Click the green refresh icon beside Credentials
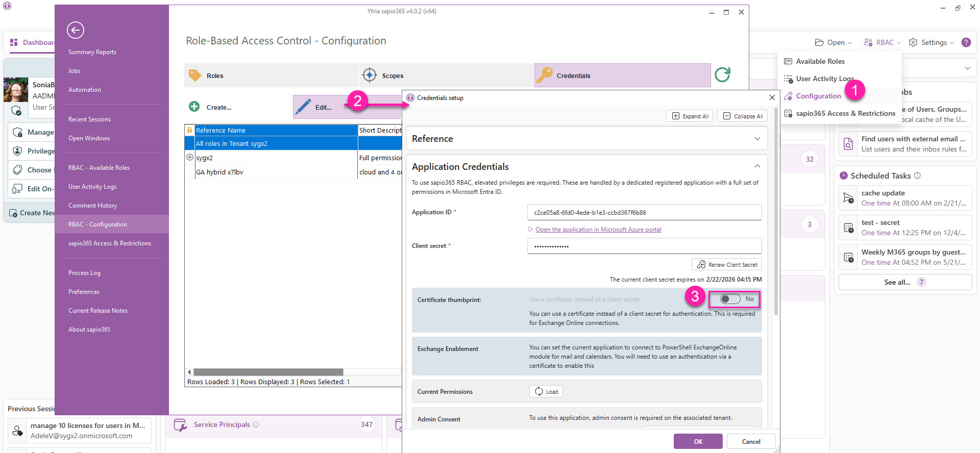Screen dimensions: 980x453 722,75
